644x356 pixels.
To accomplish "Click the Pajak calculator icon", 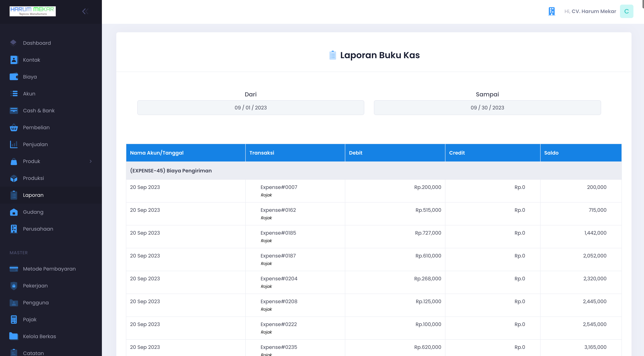I will tap(14, 320).
